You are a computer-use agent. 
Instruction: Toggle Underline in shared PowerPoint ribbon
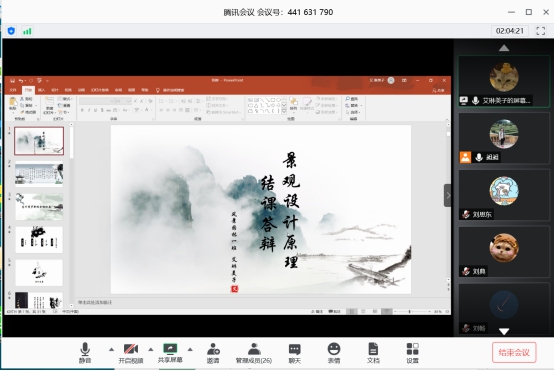(95, 110)
